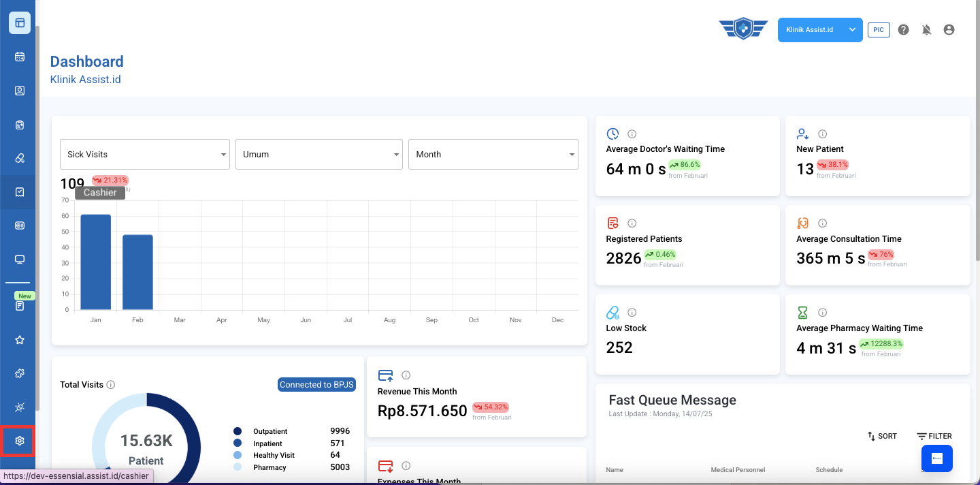Screen dimensions: 980x485
Task: Open the Klinik Assist.id clinic selector
Action: tap(819, 30)
